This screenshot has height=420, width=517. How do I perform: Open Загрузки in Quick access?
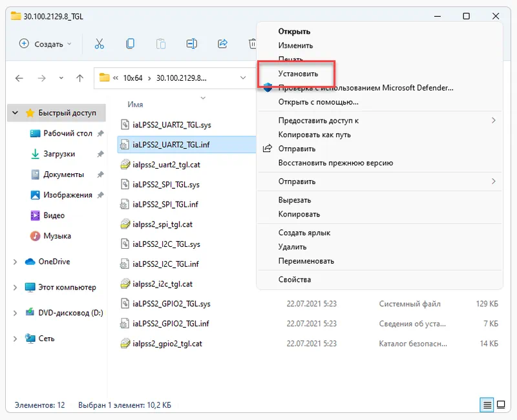(x=59, y=154)
